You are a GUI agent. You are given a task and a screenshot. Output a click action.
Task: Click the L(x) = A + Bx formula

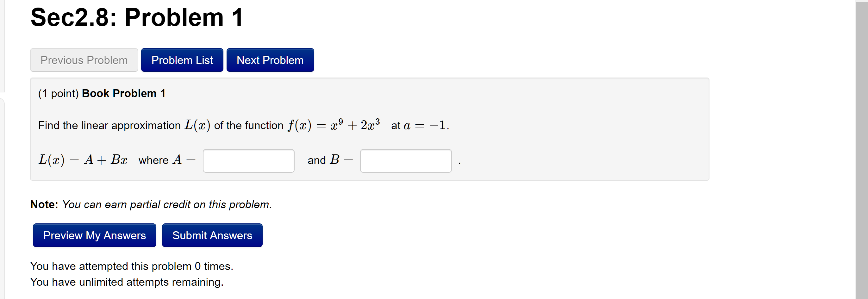[x=83, y=160]
